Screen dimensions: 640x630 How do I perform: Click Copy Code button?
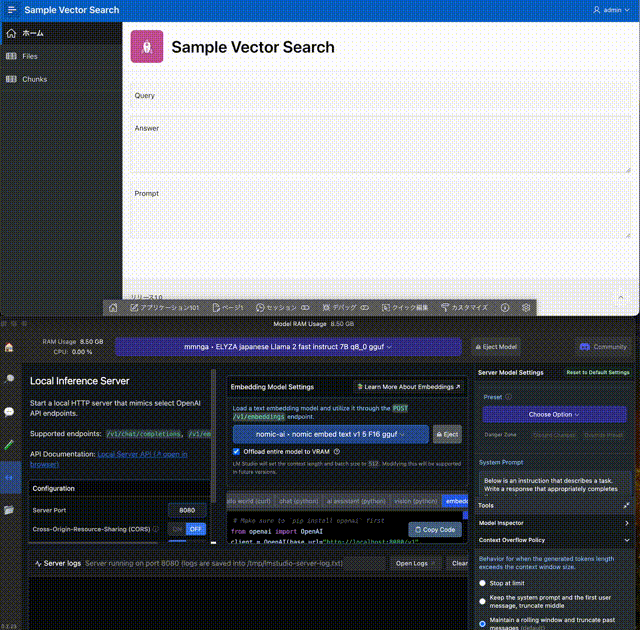[435, 530]
